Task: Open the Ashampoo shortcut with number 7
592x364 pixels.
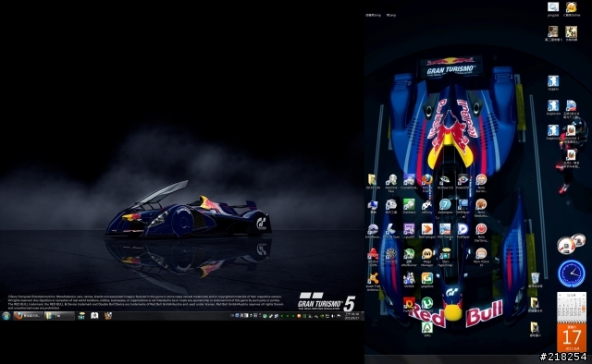Action: [445, 205]
